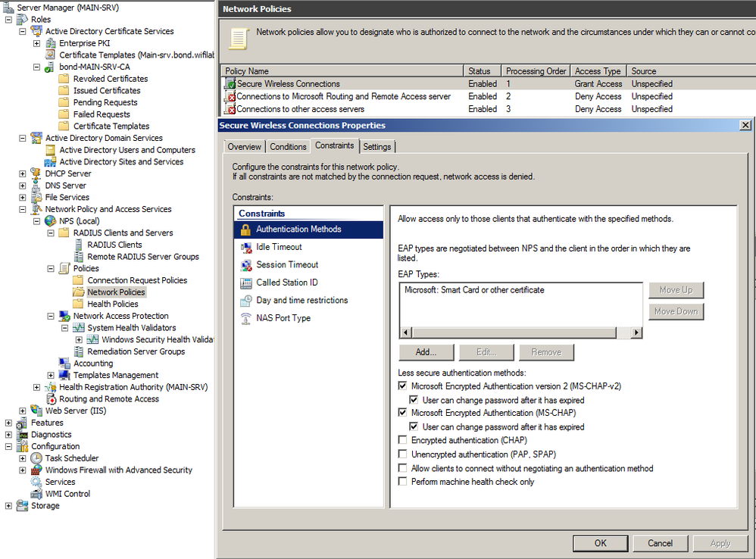
Task: Expand the File Services node
Action: (x=23, y=198)
